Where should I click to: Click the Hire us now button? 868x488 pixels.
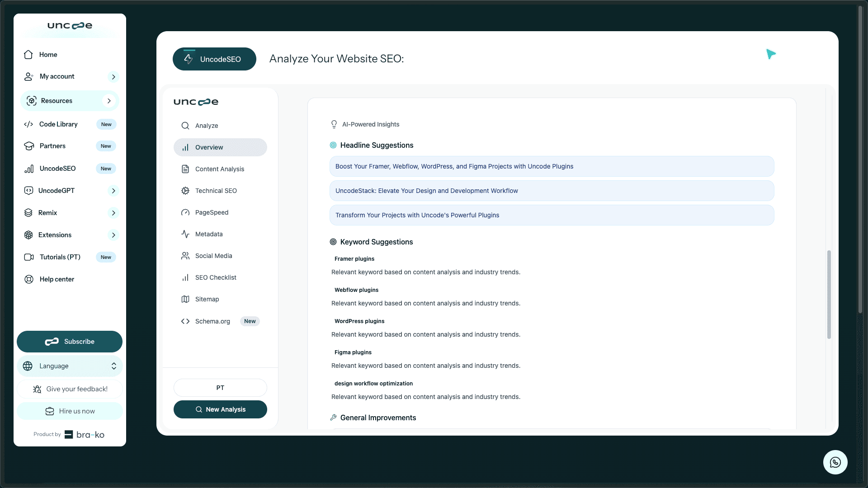pos(70,411)
